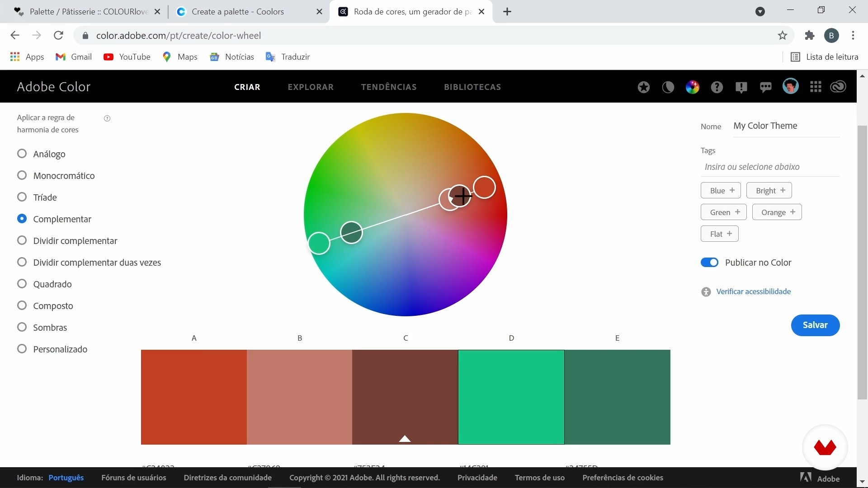The height and width of the screenshot is (488, 868).
Task: Open the Chrome three-dot menu
Action: click(x=853, y=35)
